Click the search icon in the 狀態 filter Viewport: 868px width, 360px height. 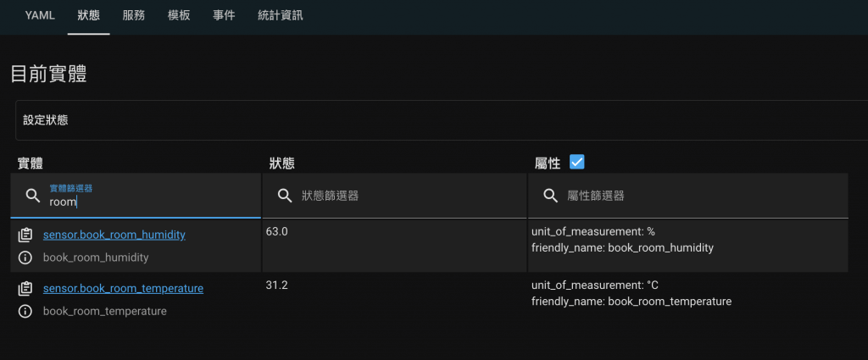[x=285, y=195]
